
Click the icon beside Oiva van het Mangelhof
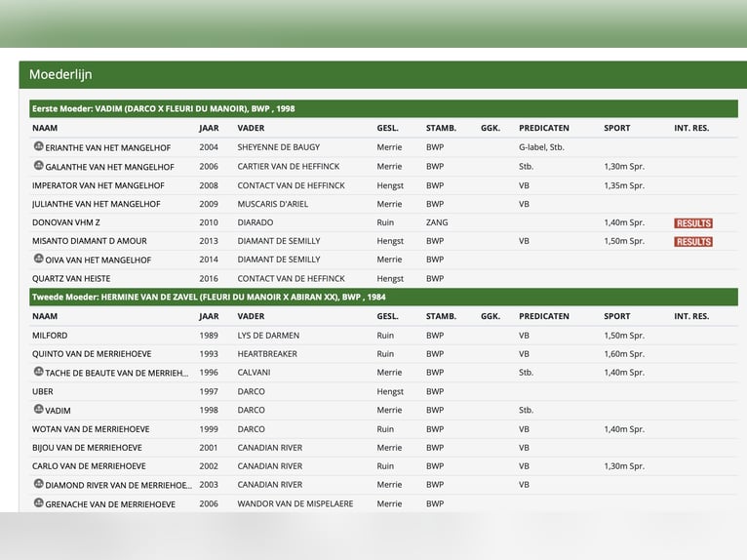pyautogui.click(x=38, y=259)
